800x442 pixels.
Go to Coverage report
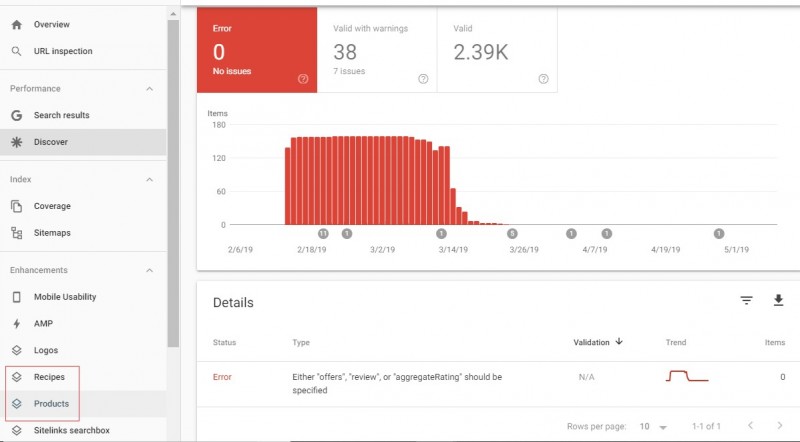pyautogui.click(x=52, y=206)
